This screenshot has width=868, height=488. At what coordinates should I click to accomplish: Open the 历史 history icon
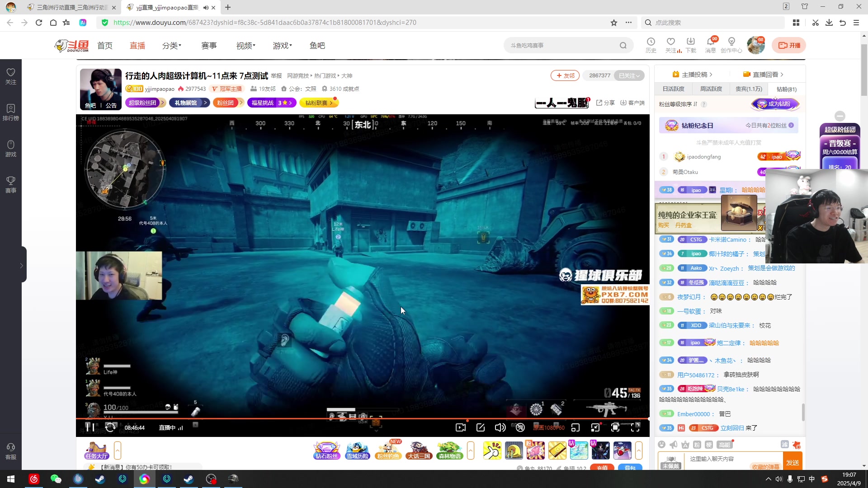[x=651, y=45]
